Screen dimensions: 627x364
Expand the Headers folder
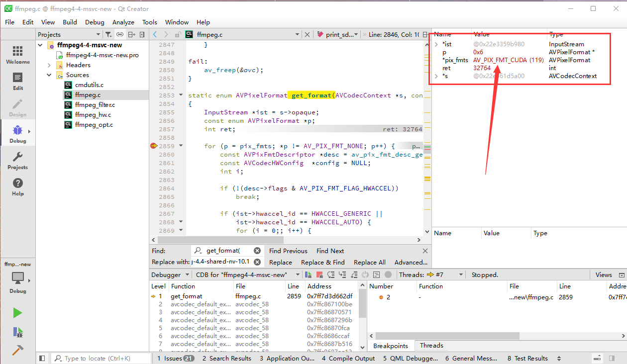[49, 65]
